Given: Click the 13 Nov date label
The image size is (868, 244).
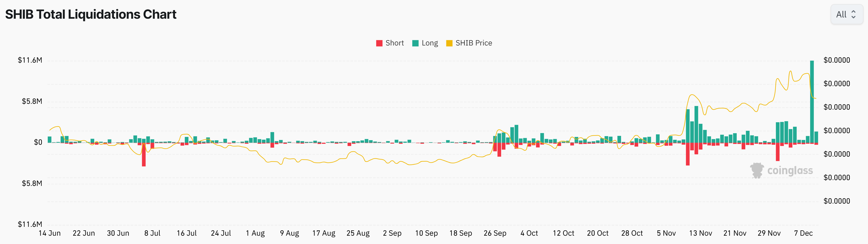Looking at the screenshot, I should (700, 233).
